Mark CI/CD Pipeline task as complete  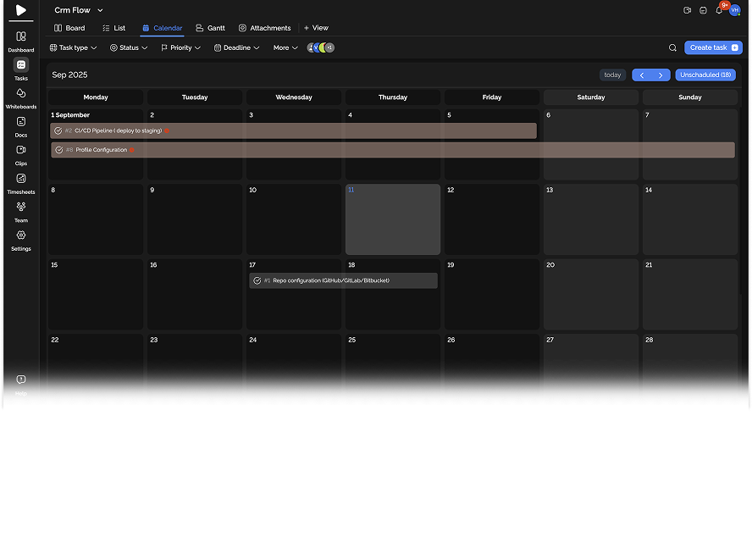(x=58, y=130)
